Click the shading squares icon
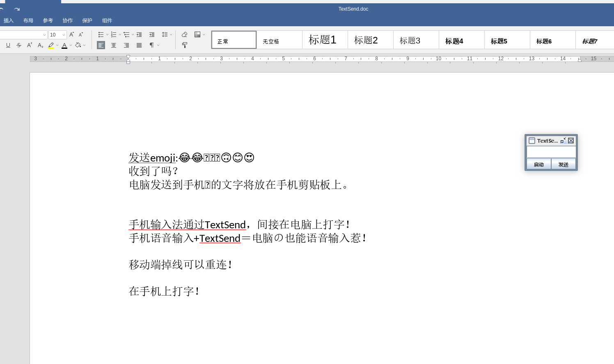 [x=197, y=34]
